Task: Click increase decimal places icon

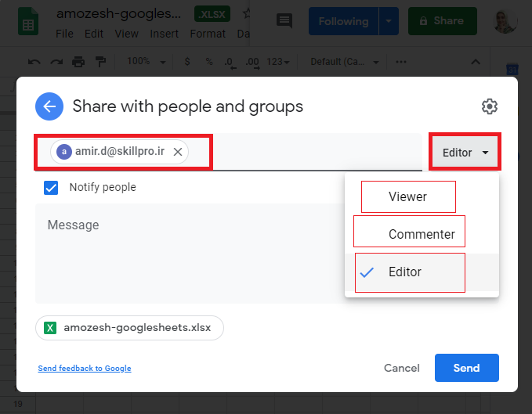Action: tap(252, 63)
